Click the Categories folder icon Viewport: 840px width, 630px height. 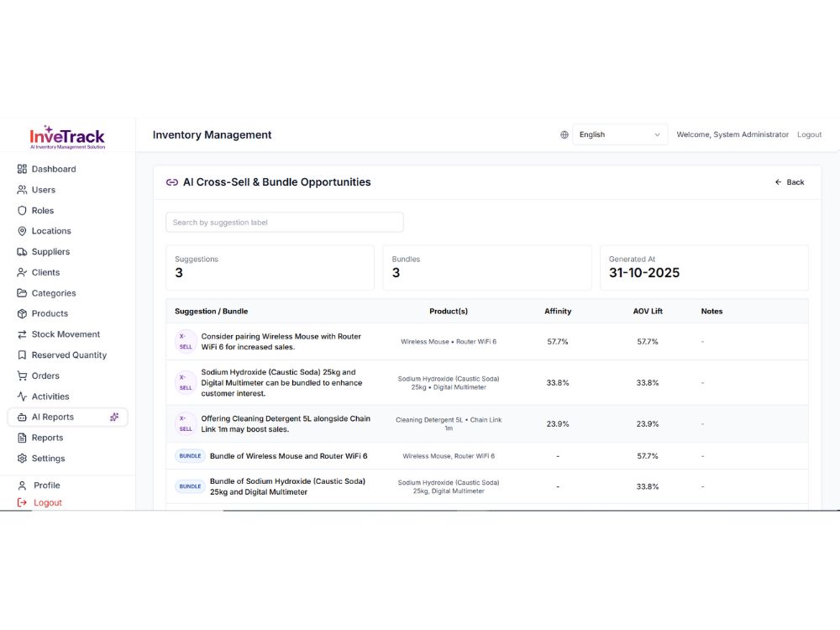pos(22,293)
